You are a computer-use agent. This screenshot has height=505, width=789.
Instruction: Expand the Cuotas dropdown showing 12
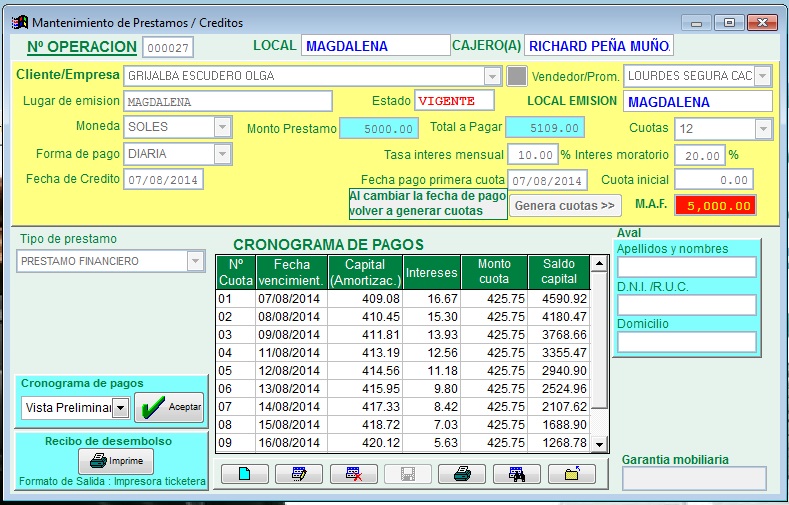pyautogui.click(x=763, y=129)
